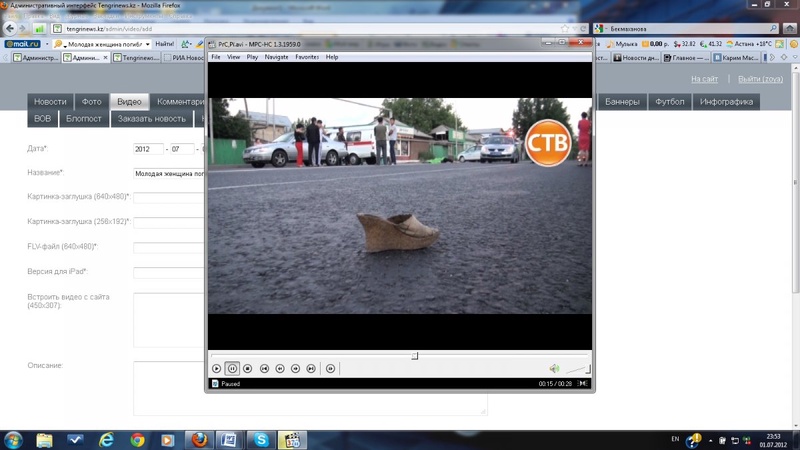Open the Инфографика section tab
Screen dimensions: 800x450
click(x=727, y=102)
